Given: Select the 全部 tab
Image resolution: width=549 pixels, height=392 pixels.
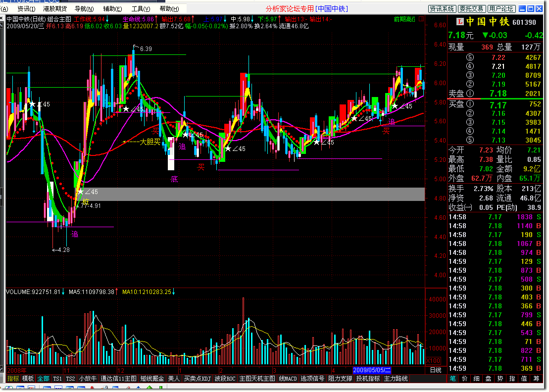Looking at the screenshot, I should pos(43,379).
